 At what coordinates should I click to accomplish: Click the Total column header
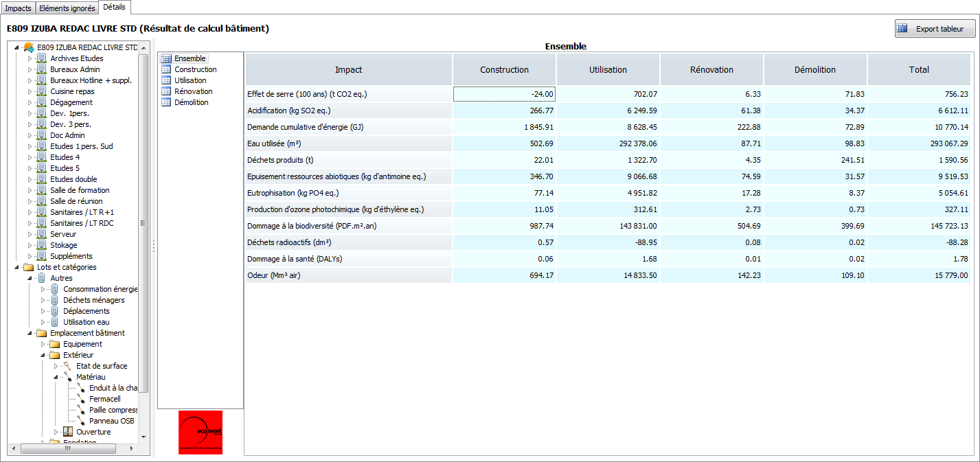point(919,69)
